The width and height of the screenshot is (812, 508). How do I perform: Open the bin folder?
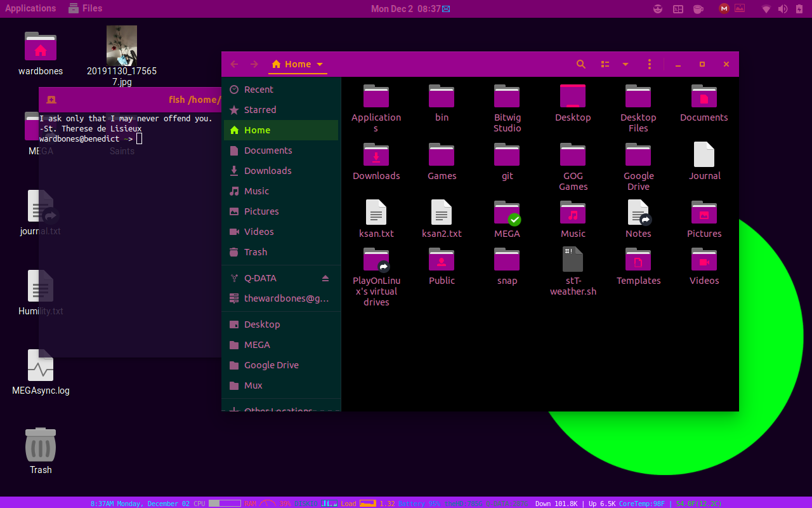(442, 103)
